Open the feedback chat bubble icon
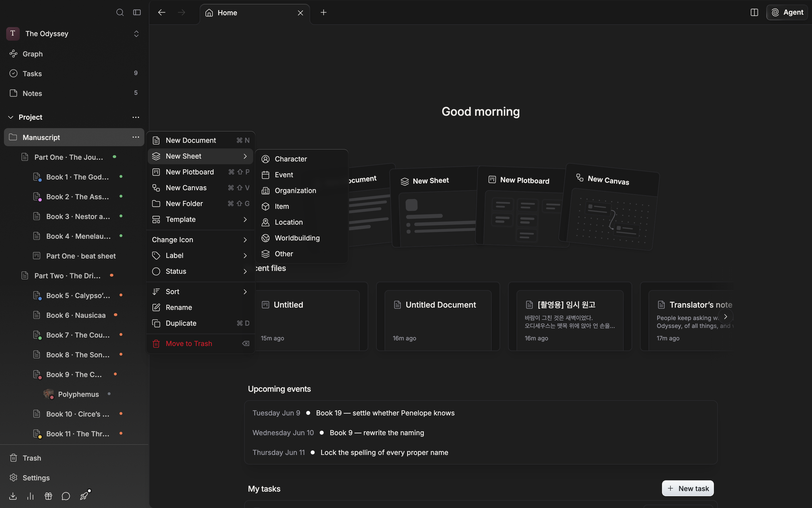Image resolution: width=812 pixels, height=508 pixels. coord(66,496)
